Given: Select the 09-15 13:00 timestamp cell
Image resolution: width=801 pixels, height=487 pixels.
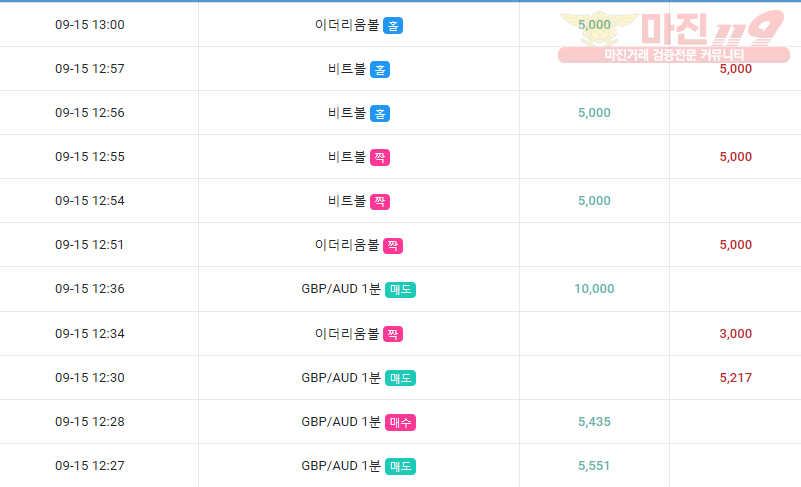Looking at the screenshot, I should [90, 25].
